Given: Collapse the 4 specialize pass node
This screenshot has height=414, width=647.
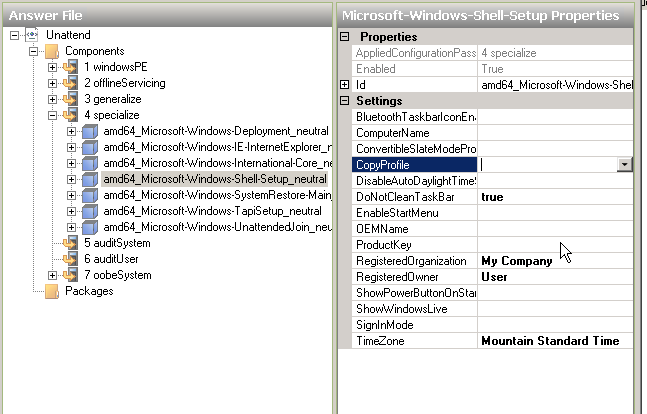Looking at the screenshot, I should click(x=53, y=115).
